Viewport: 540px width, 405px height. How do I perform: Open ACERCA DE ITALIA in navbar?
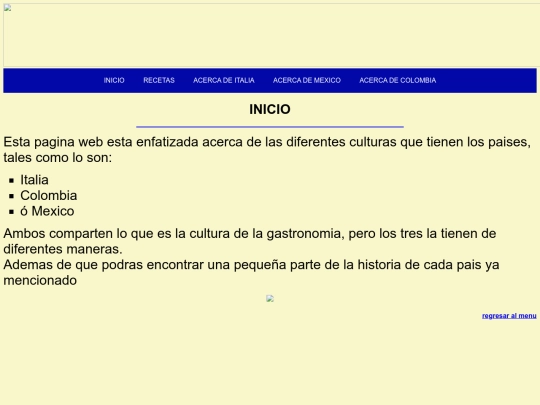[224, 80]
